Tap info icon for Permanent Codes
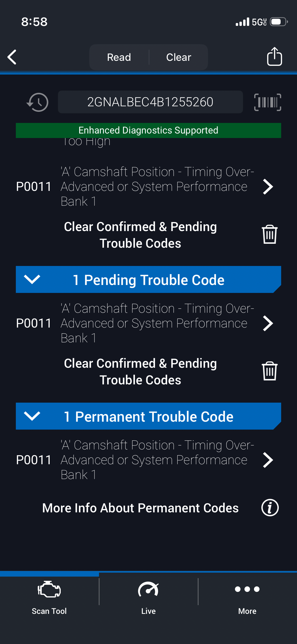The height and width of the screenshot is (644, 297). [x=270, y=508]
